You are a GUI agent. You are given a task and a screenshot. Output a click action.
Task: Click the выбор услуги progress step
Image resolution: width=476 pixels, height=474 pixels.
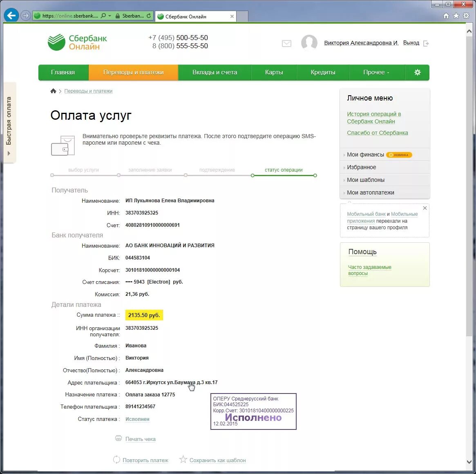coord(83,170)
